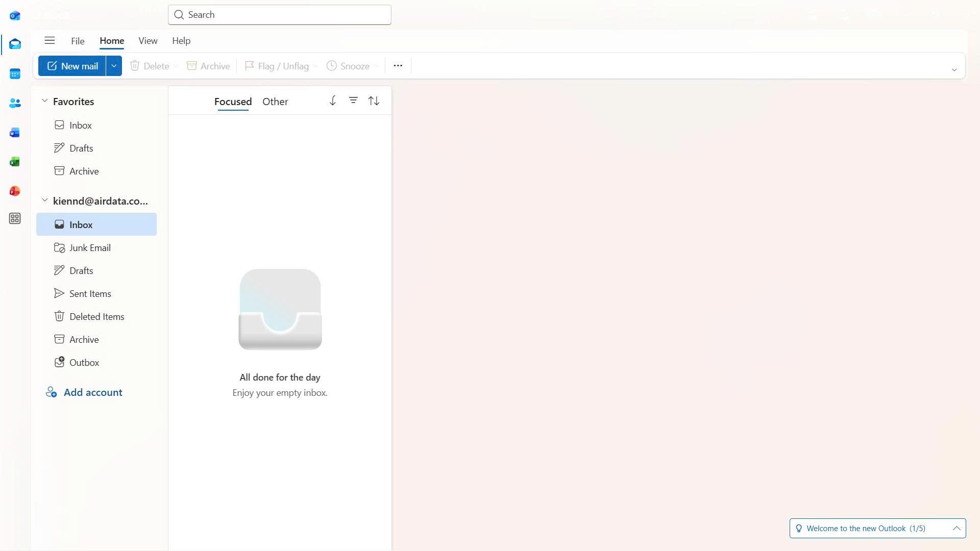Open People contacts icon in sidebar
This screenshot has width=980, height=551.
pos(15,103)
